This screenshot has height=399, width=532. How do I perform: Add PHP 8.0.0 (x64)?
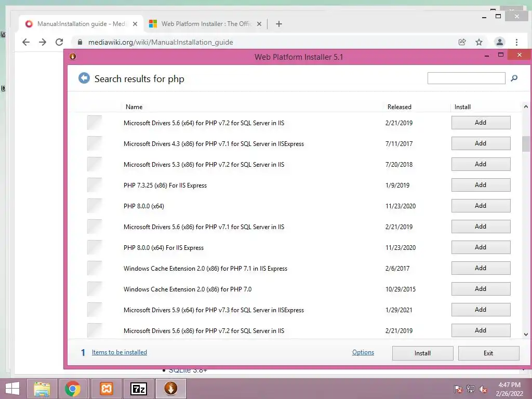[x=481, y=206]
